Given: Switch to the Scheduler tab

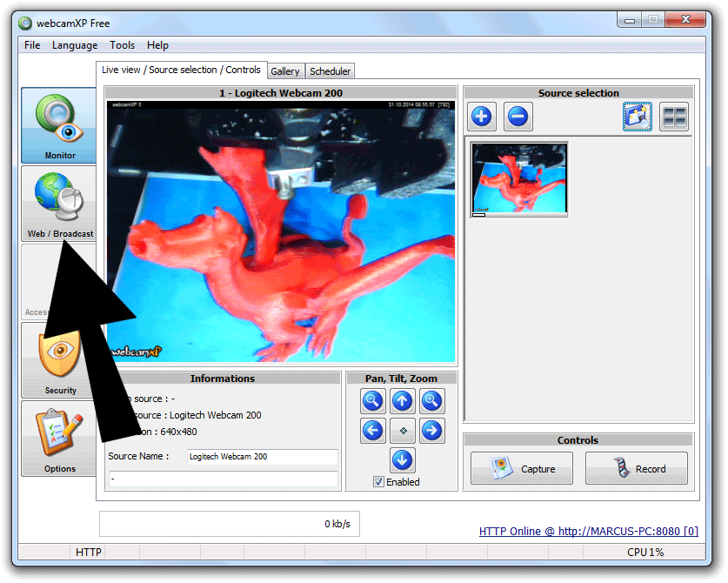Looking at the screenshot, I should (331, 71).
